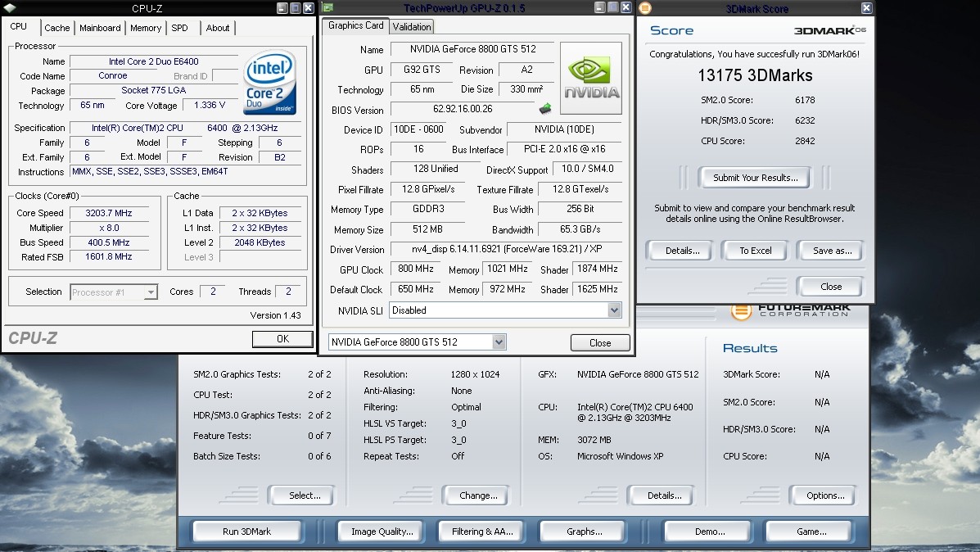Screen dimensions: 980x552
Task: Click the CPU Score 2842 value
Action: (x=805, y=141)
